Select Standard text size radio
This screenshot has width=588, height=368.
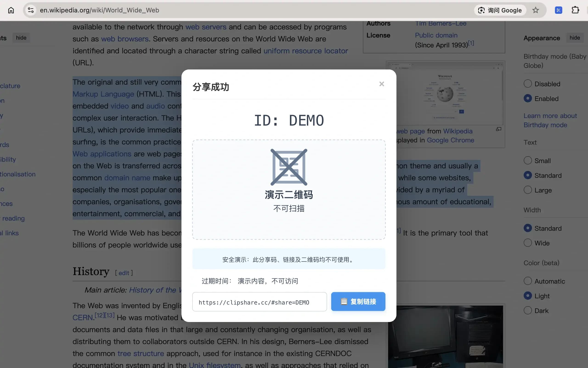528,175
